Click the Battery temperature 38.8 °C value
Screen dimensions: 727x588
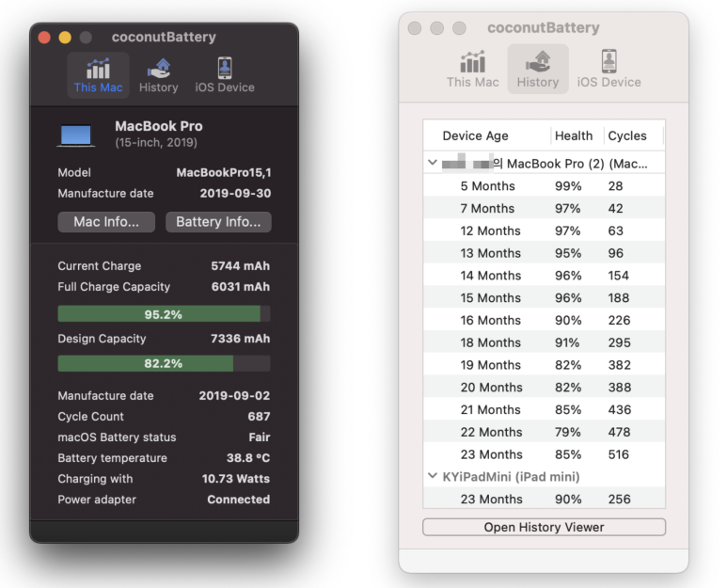point(248,457)
